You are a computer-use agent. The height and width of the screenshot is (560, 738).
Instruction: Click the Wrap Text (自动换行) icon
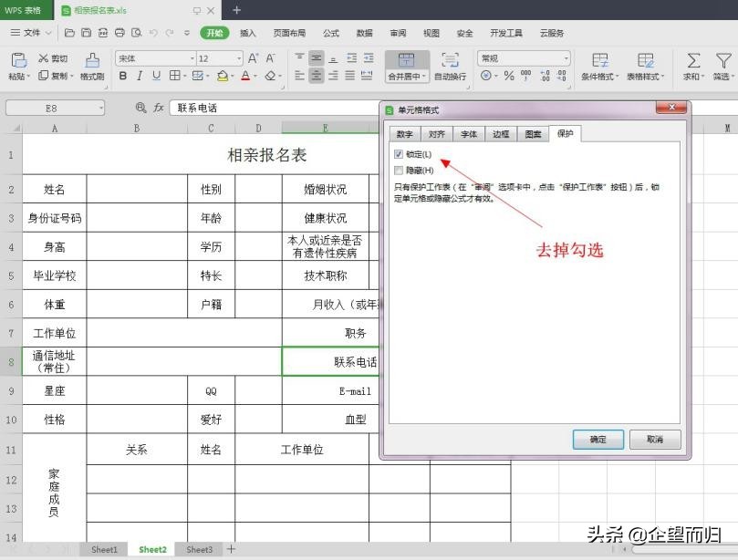point(450,60)
